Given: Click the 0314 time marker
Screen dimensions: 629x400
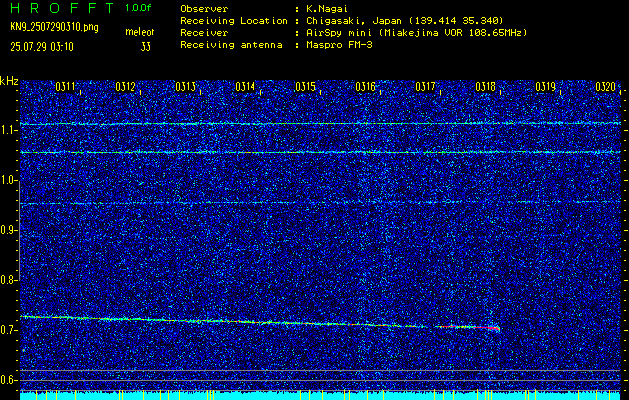Looking at the screenshot, I should point(245,87).
